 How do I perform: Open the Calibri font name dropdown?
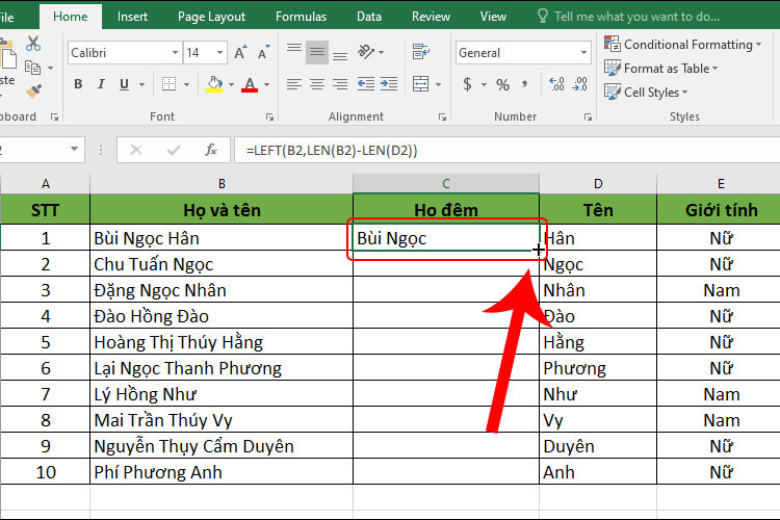point(175,53)
